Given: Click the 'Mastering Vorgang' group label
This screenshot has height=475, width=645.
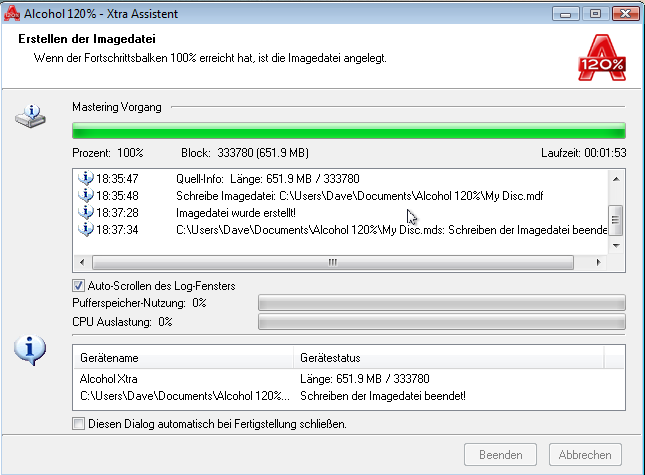Looking at the screenshot, I should (x=117, y=107).
